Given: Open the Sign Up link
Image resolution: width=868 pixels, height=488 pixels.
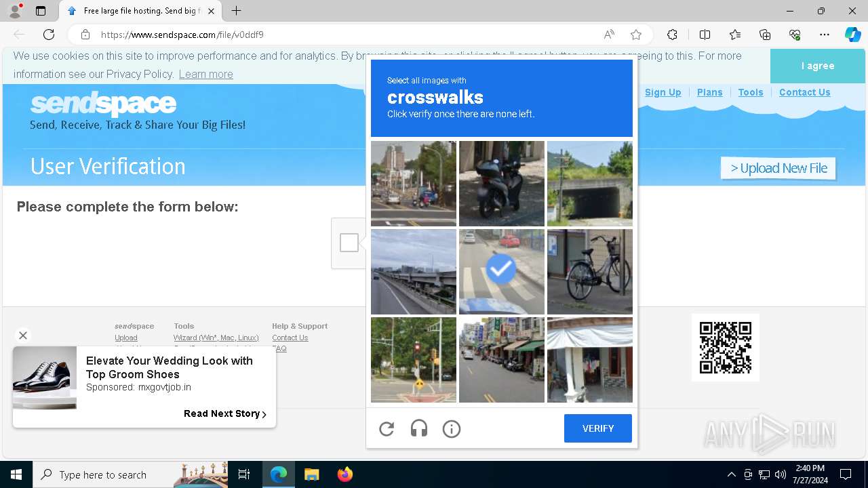Looking at the screenshot, I should pyautogui.click(x=663, y=92).
